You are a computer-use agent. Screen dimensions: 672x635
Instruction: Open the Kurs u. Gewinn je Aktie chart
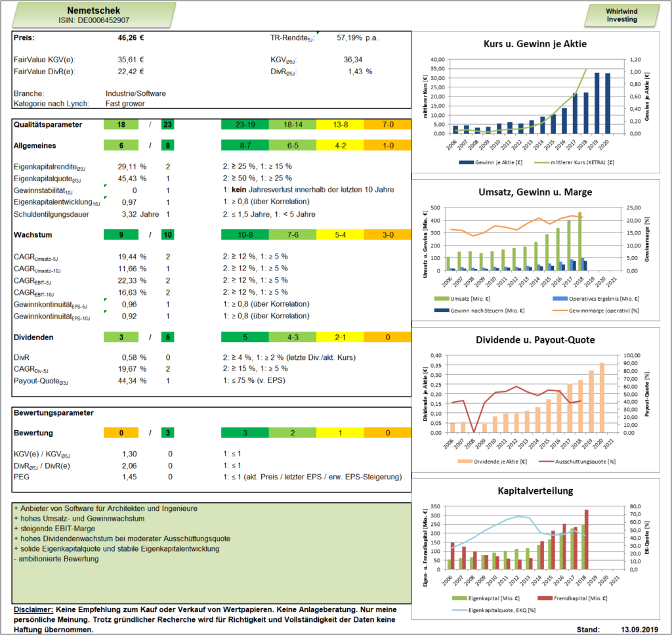click(535, 102)
